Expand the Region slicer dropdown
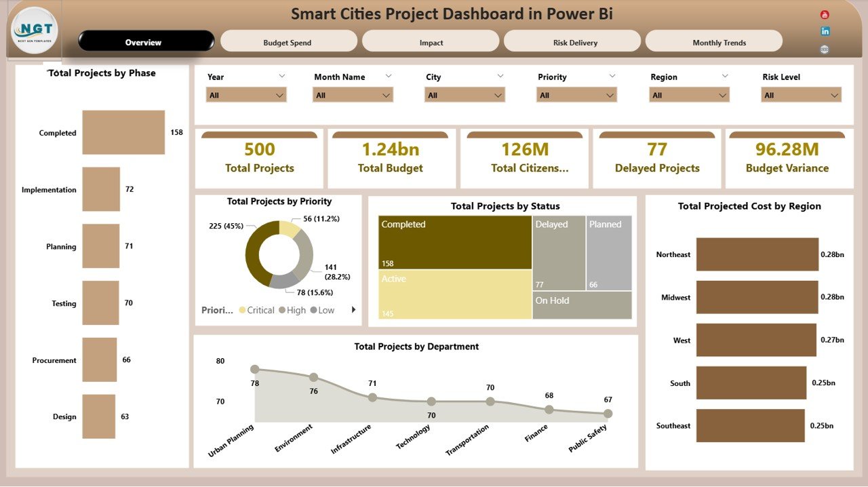The width and height of the screenshot is (868, 487). [722, 95]
